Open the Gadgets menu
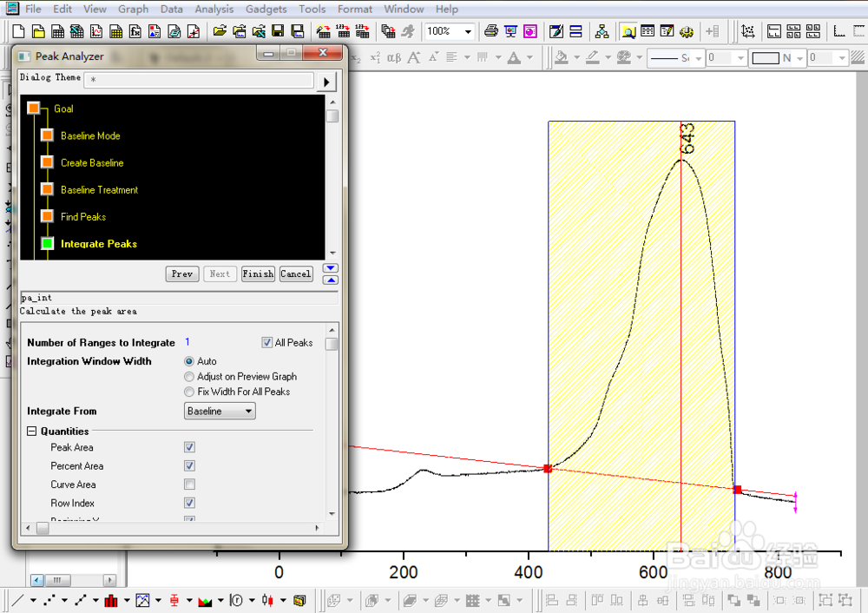This screenshot has width=868, height=613. [266, 9]
